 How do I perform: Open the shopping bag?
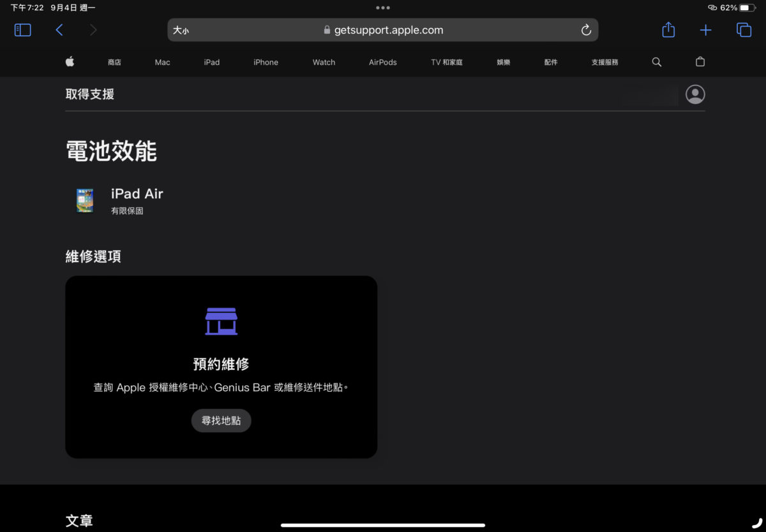[700, 62]
